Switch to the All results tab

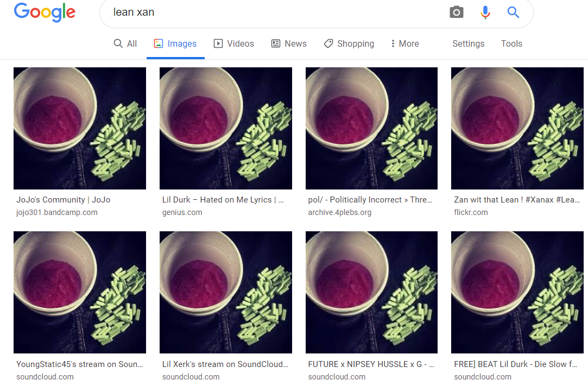125,44
